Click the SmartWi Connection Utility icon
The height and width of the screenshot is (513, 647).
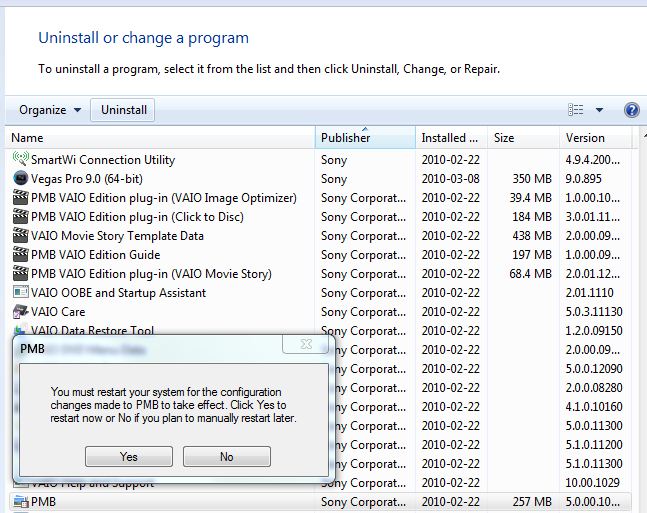pos(20,159)
